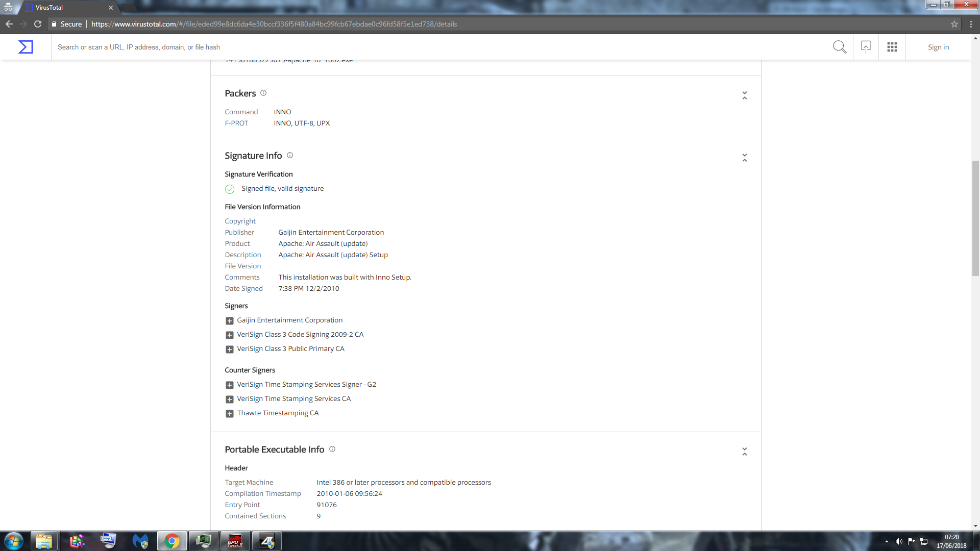980x551 pixels.
Task: Open the upload file icon
Action: (866, 47)
